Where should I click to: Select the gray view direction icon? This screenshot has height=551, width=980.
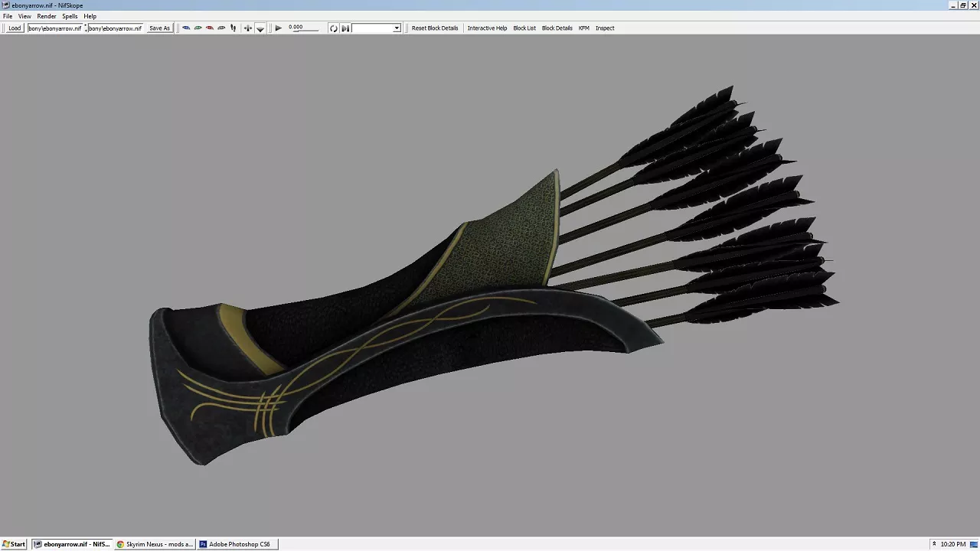221,28
